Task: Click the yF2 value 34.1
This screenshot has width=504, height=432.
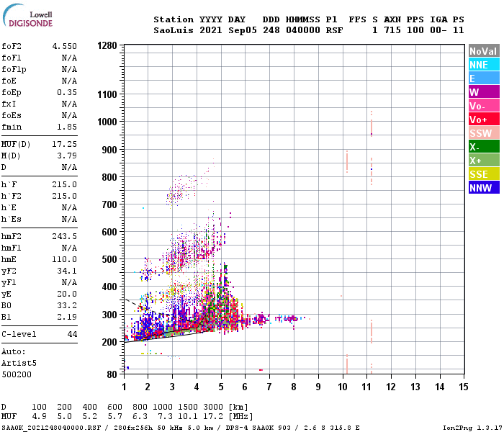Action: [67, 271]
